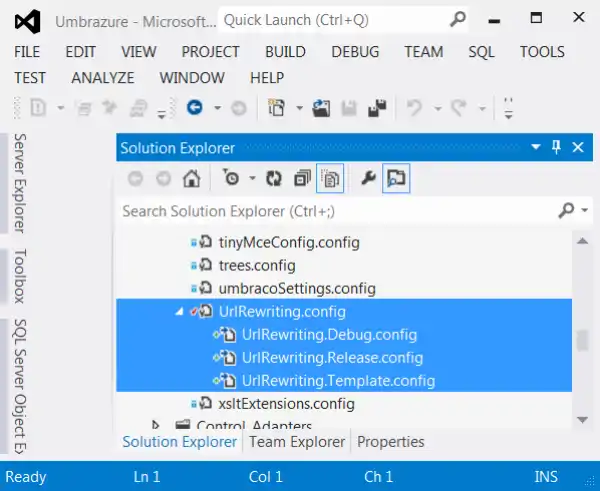This screenshot has height=491, width=600.
Task: Click the scrollbar up arrow
Action: pos(582,241)
